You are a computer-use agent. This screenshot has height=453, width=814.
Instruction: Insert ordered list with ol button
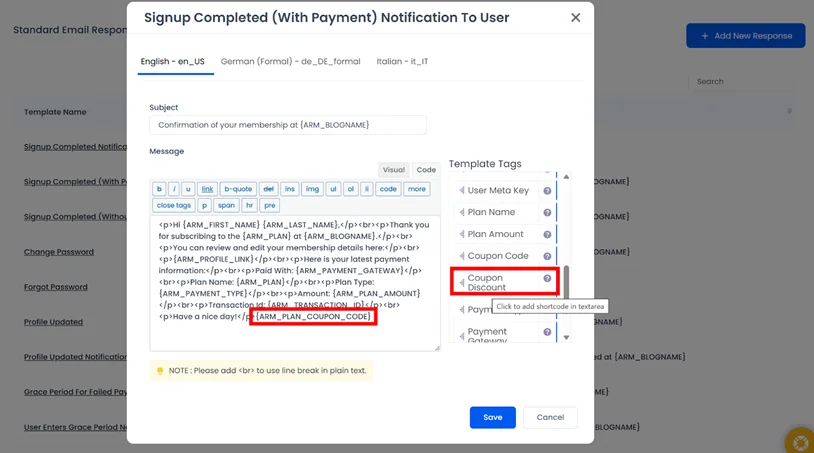pyautogui.click(x=350, y=189)
